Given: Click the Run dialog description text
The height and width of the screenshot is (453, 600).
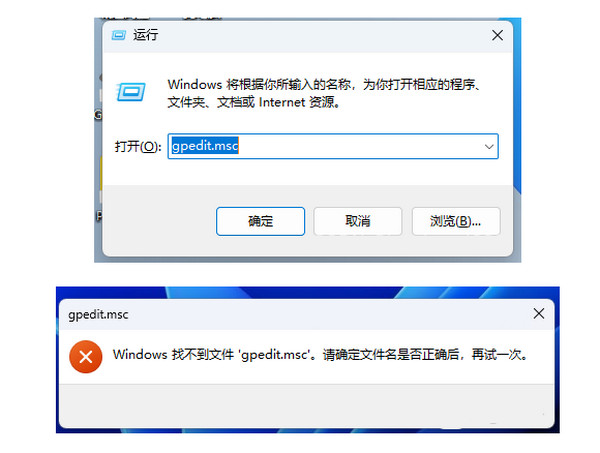Looking at the screenshot, I should click(324, 93).
